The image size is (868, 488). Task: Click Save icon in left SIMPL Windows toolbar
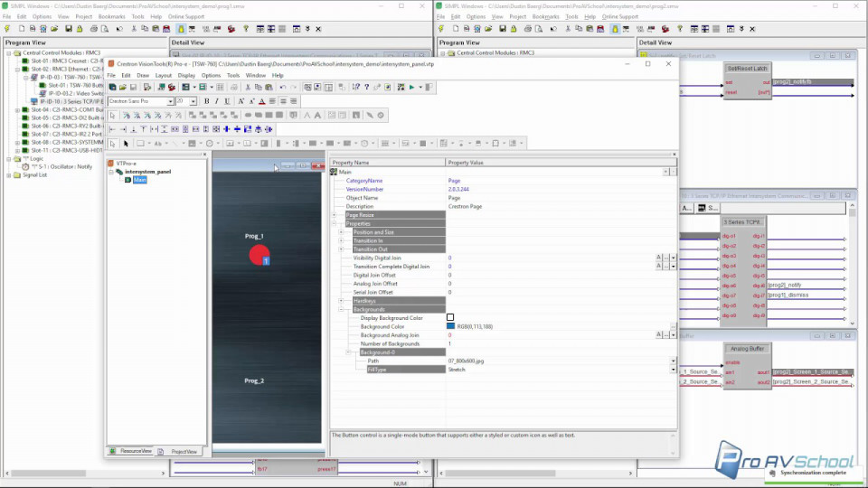coord(69,29)
